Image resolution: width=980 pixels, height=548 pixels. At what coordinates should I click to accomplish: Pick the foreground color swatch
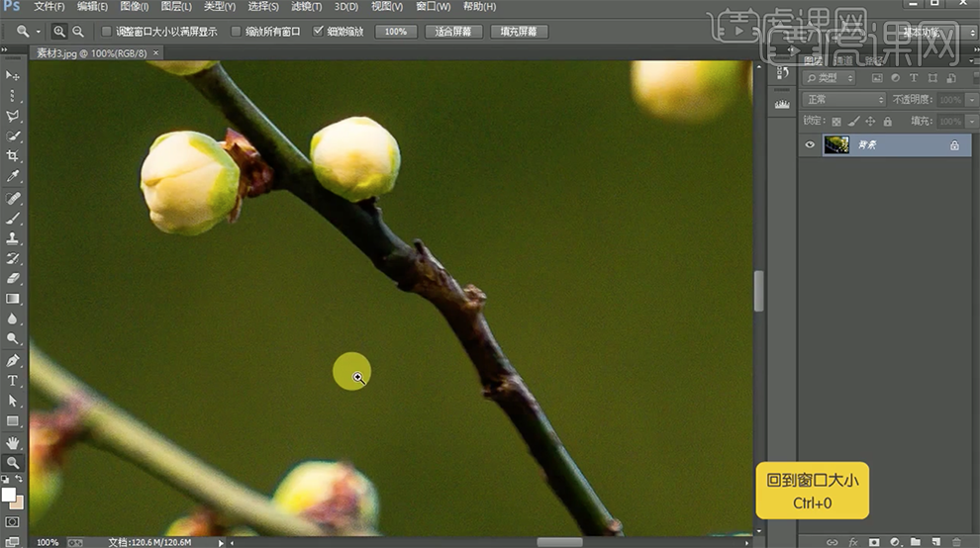click(x=8, y=495)
